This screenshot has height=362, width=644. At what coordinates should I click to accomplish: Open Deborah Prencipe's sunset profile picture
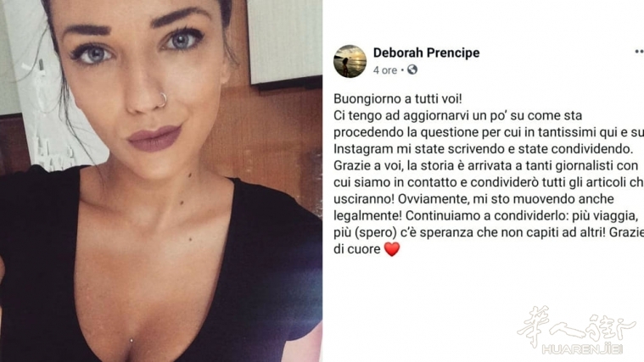350,61
